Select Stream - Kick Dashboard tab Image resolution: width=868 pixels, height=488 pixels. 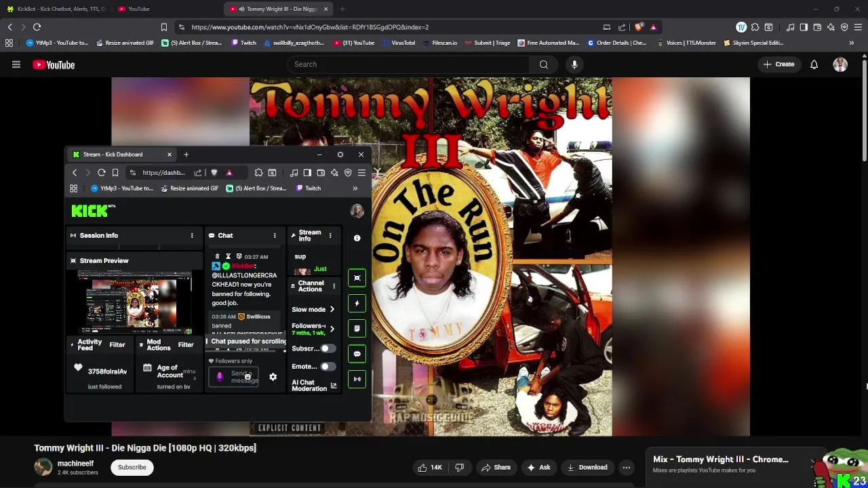pos(122,155)
